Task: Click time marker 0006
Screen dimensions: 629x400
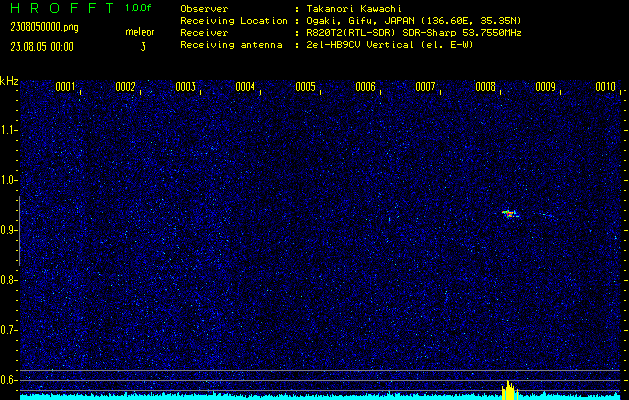Action: click(365, 87)
